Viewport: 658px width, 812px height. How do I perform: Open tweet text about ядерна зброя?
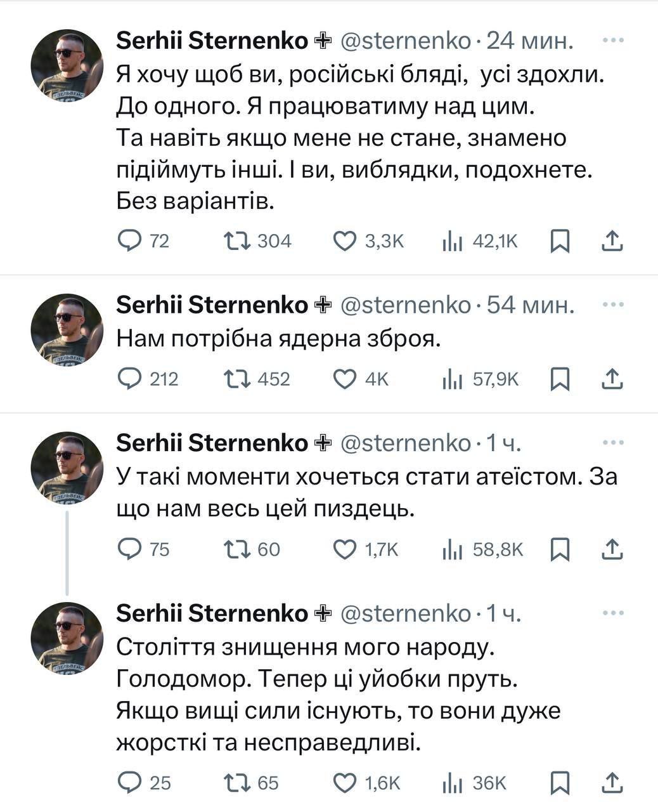(x=278, y=340)
